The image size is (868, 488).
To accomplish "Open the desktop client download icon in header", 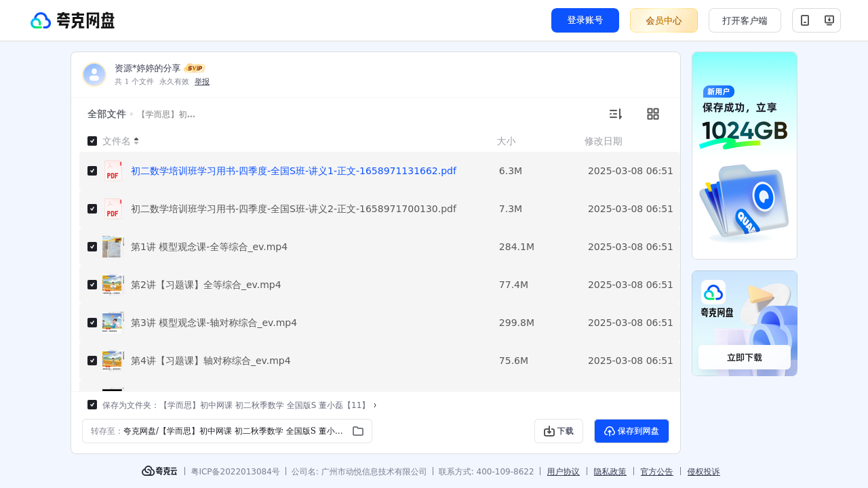I will pyautogui.click(x=829, y=20).
